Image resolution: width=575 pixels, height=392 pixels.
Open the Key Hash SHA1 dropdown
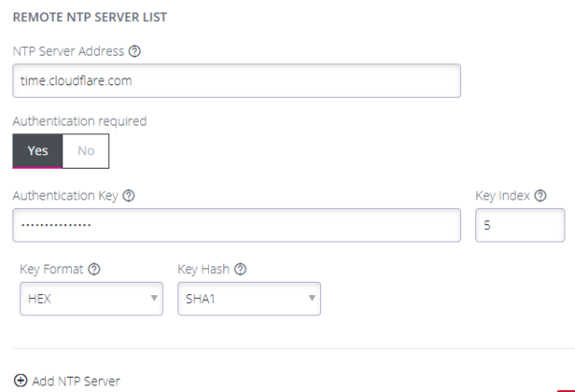249,298
